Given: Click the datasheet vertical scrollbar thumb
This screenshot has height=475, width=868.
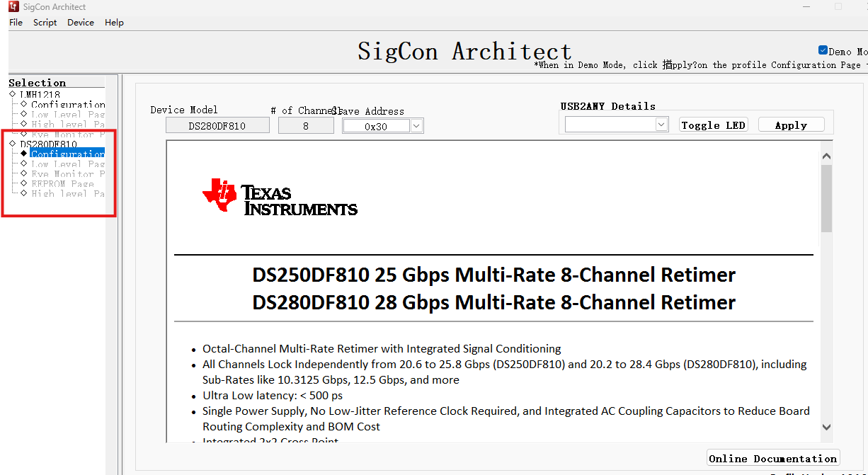Looking at the screenshot, I should 826,198.
